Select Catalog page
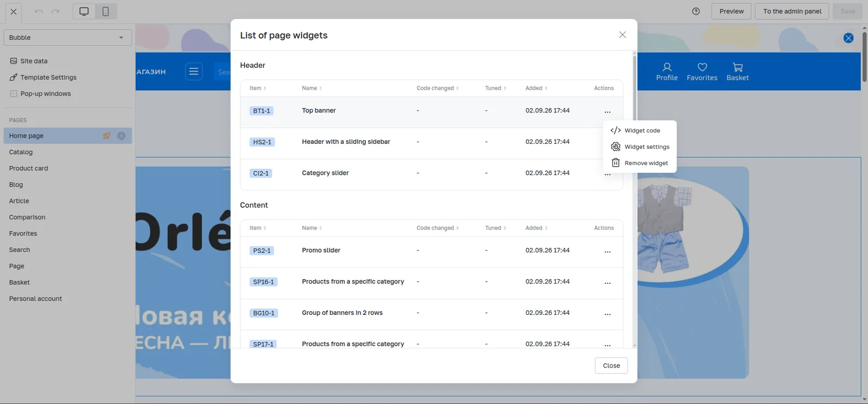The image size is (868, 404). (21, 152)
